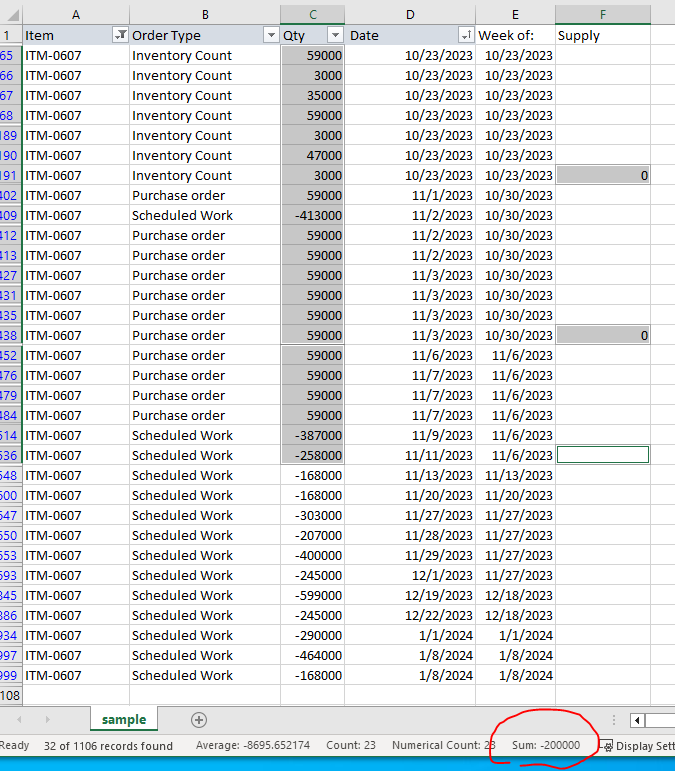The width and height of the screenshot is (675, 771).
Task: Switch to the sample sheet tab
Action: pyautogui.click(x=124, y=719)
